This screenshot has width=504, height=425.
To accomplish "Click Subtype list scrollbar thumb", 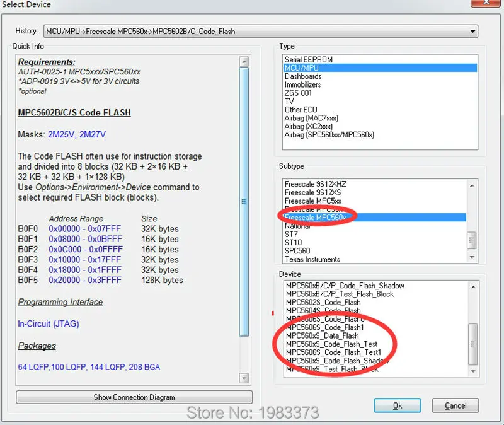I will [471, 240].
